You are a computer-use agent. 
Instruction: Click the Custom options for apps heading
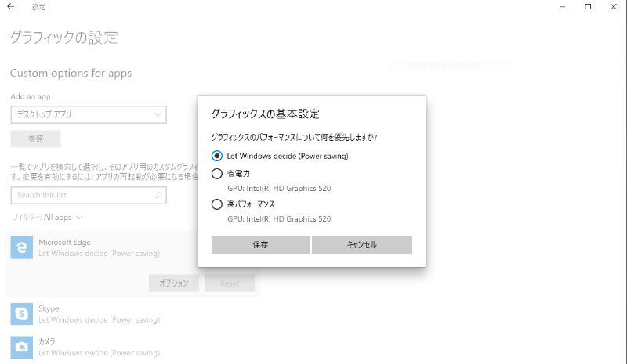click(71, 73)
